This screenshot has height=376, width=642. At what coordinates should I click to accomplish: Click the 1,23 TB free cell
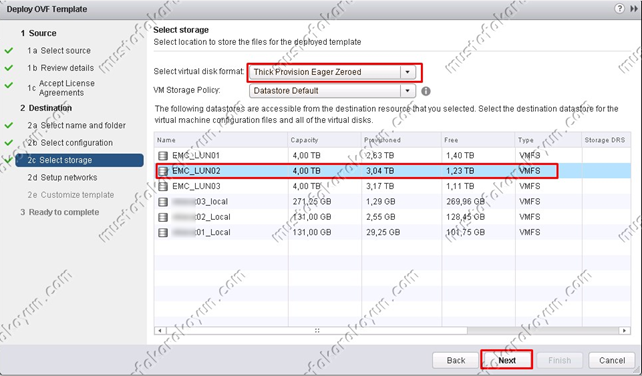[x=460, y=171]
